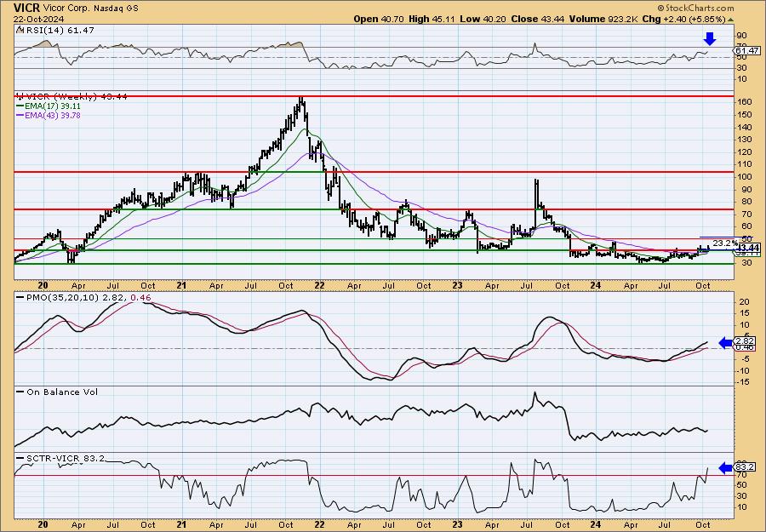
Task: Click the 100 price axis label
Action: click(745, 177)
